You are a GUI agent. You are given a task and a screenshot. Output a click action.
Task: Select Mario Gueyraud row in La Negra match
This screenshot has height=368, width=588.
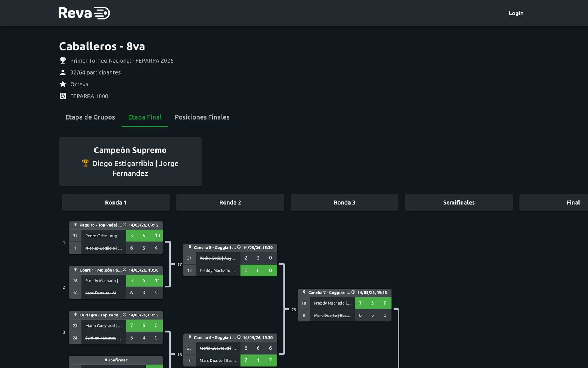coord(116,326)
